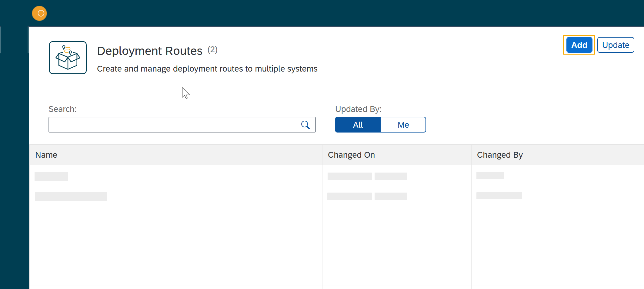Click the Changed On column header

click(x=396, y=155)
